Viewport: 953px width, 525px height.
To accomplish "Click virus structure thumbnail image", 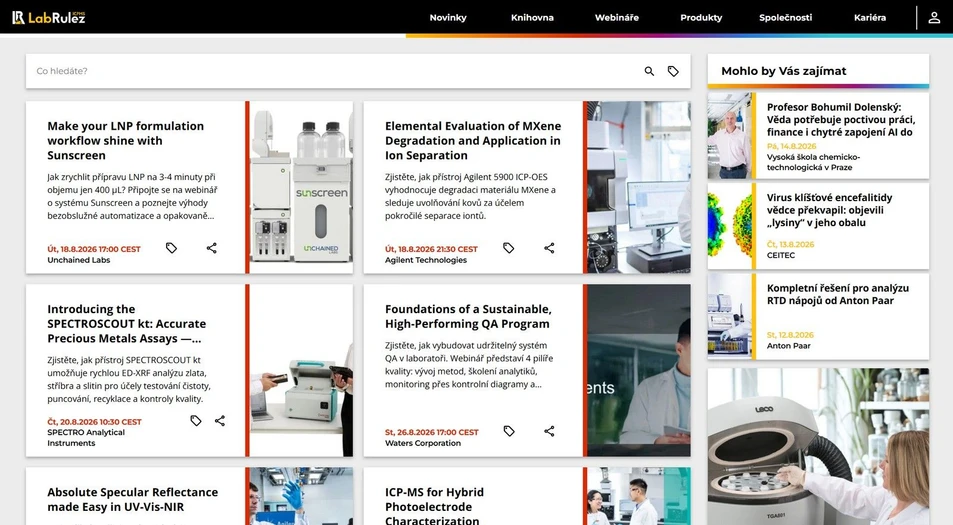I will 730,226.
